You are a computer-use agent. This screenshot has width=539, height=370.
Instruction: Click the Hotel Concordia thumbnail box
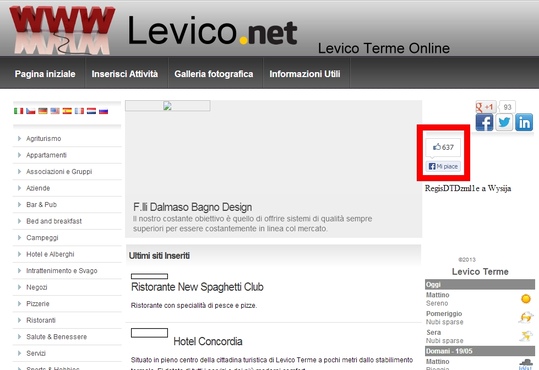point(150,333)
